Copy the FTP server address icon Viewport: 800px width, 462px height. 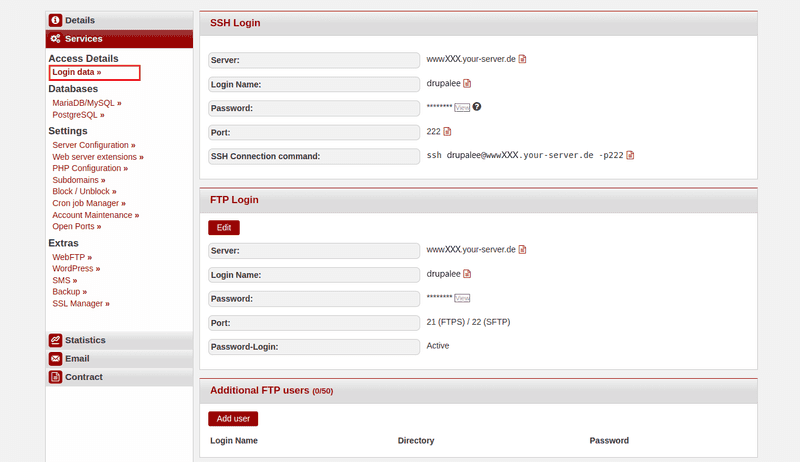pos(522,249)
